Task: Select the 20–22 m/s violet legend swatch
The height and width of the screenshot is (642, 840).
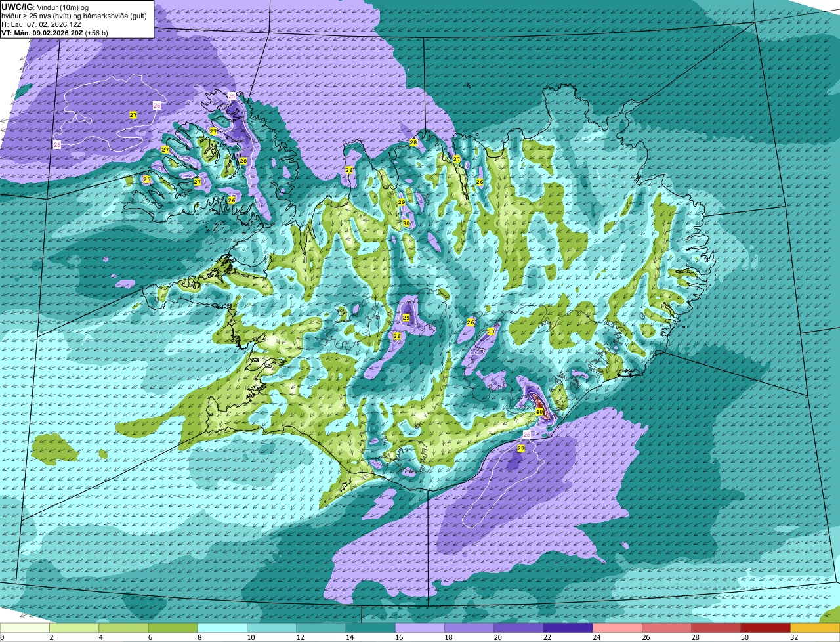Action: (518, 628)
